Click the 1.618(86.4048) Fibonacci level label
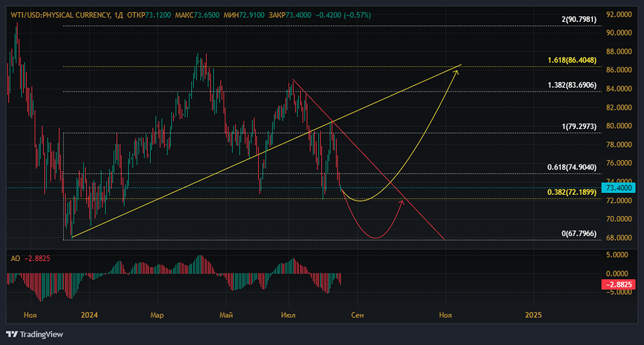644x345 pixels. (x=572, y=61)
